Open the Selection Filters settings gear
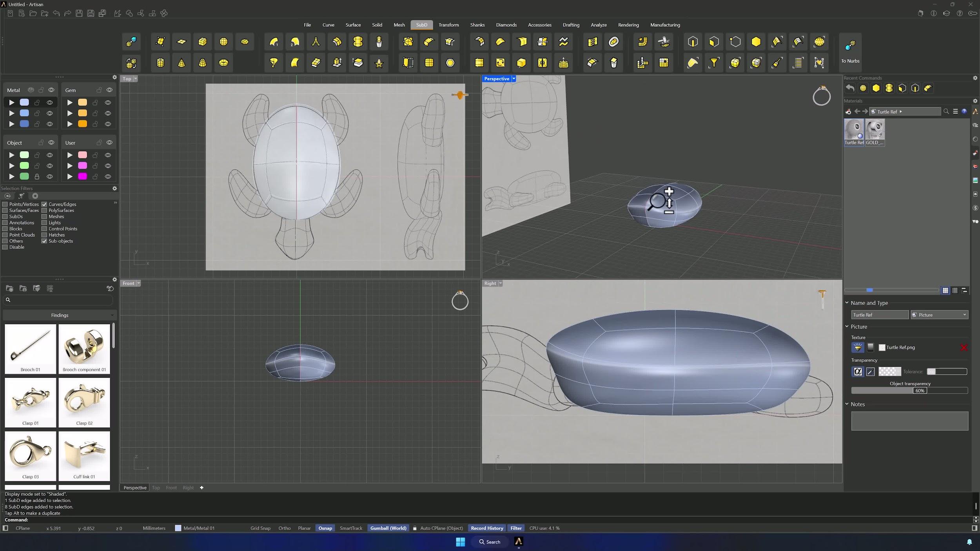 (x=114, y=188)
